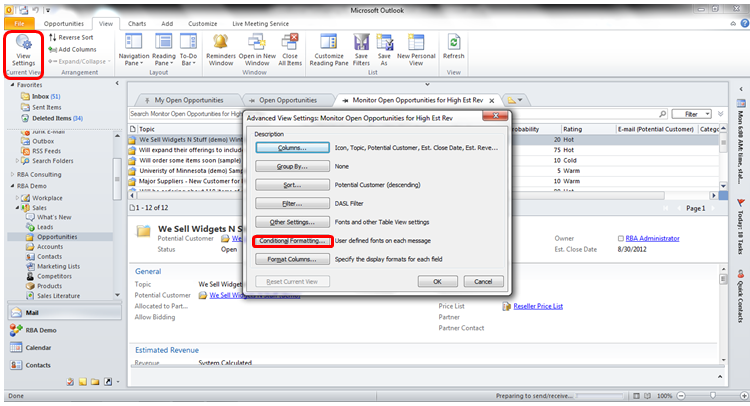Collapse the Sales node

coord(17,208)
